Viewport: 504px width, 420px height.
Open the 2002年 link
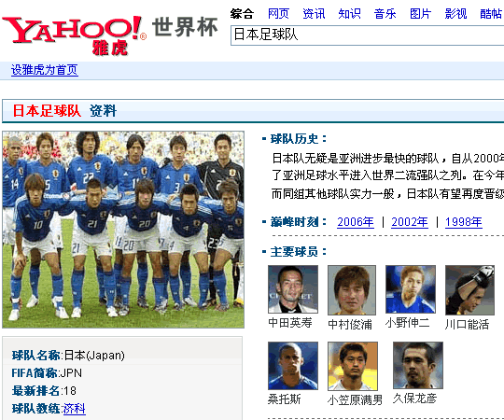point(410,222)
